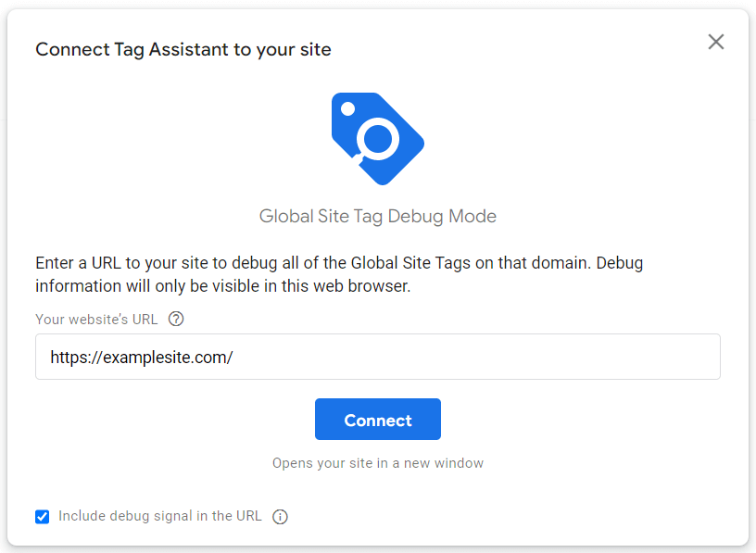
Task: Click the Connect button
Action: point(378,419)
